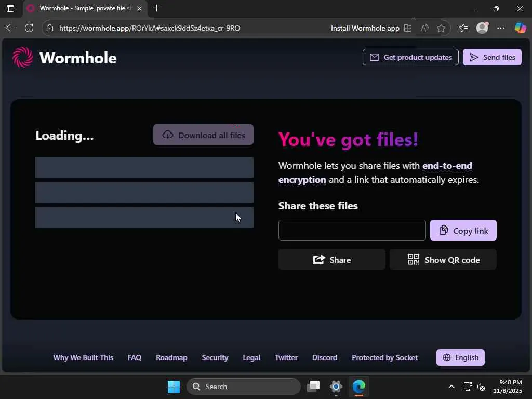Click the muted volume tray icon

[481, 387]
